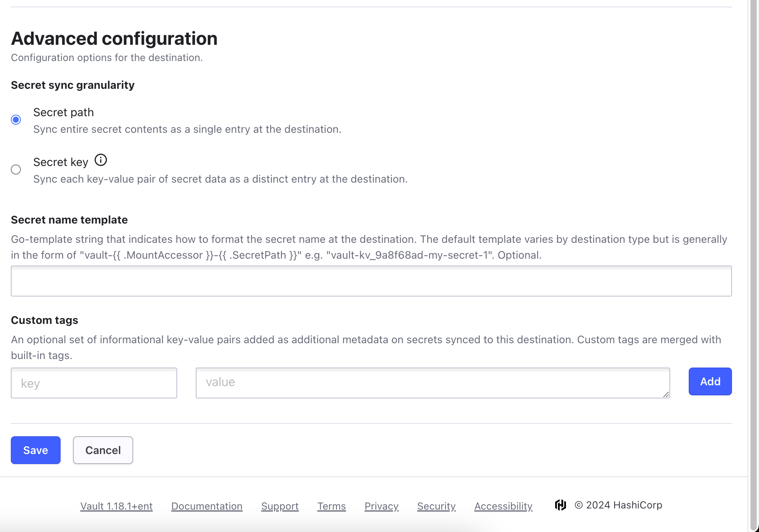Open the Terms link
This screenshot has height=532, width=759.
point(332,505)
